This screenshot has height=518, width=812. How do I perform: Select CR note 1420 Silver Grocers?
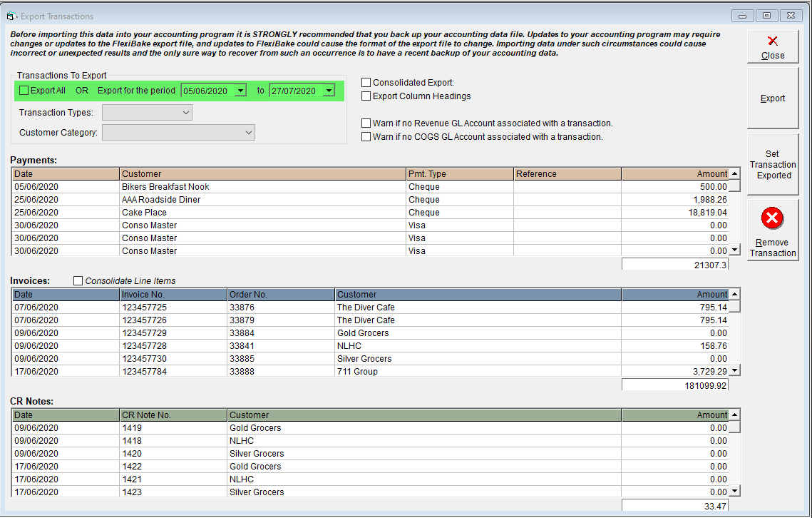(x=370, y=454)
